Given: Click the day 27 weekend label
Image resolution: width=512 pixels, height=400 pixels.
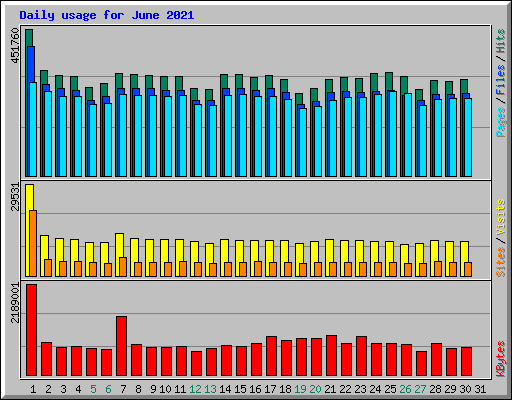Looking at the screenshot, I should pos(420,389).
